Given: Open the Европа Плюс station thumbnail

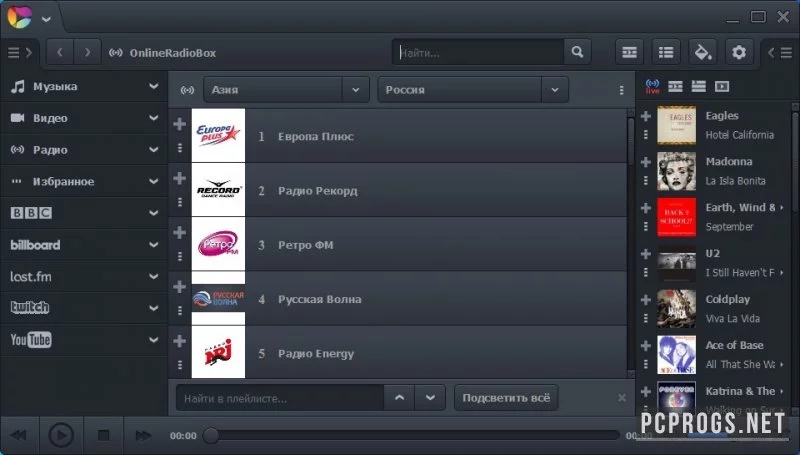Looking at the screenshot, I should [x=218, y=135].
